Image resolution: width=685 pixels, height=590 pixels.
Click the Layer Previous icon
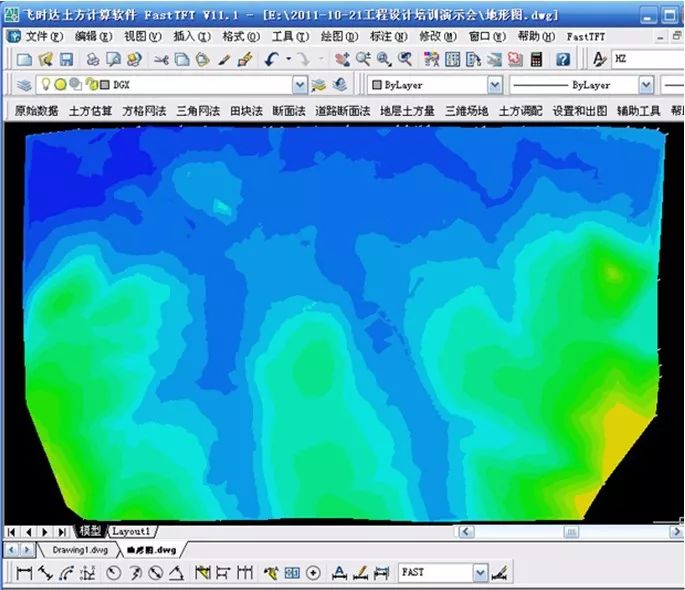pos(340,85)
